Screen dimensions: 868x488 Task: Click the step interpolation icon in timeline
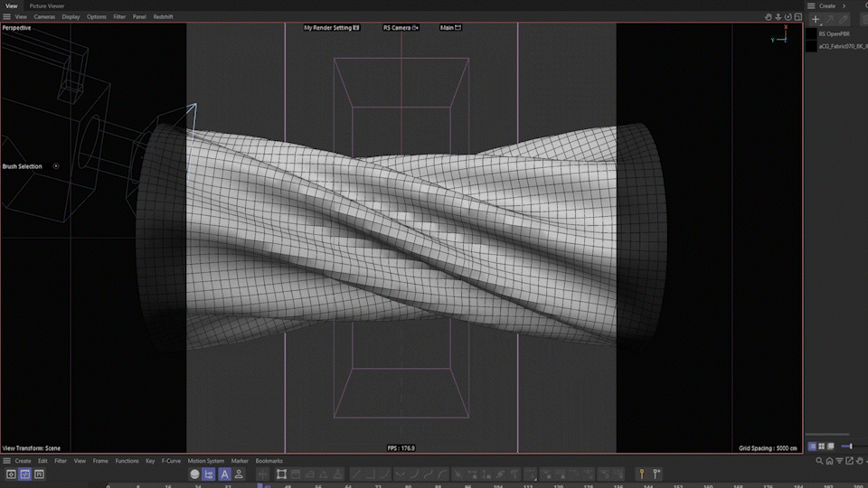point(370,474)
